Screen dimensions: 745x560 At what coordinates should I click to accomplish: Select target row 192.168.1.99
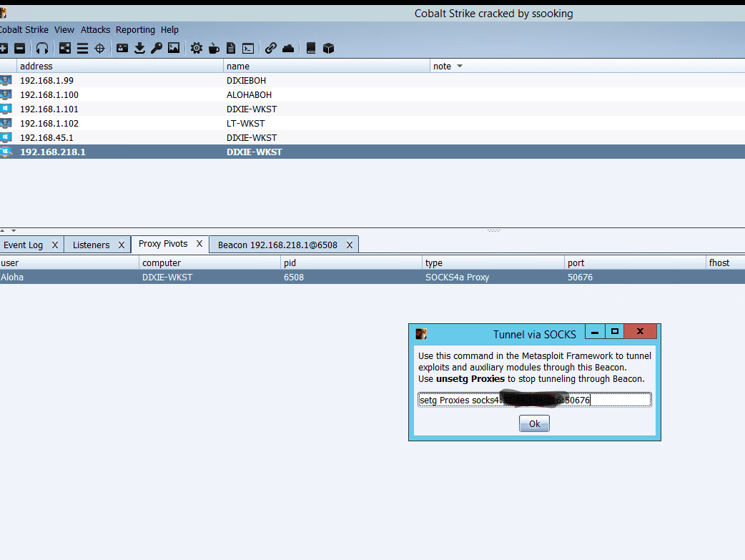[x=372, y=80]
